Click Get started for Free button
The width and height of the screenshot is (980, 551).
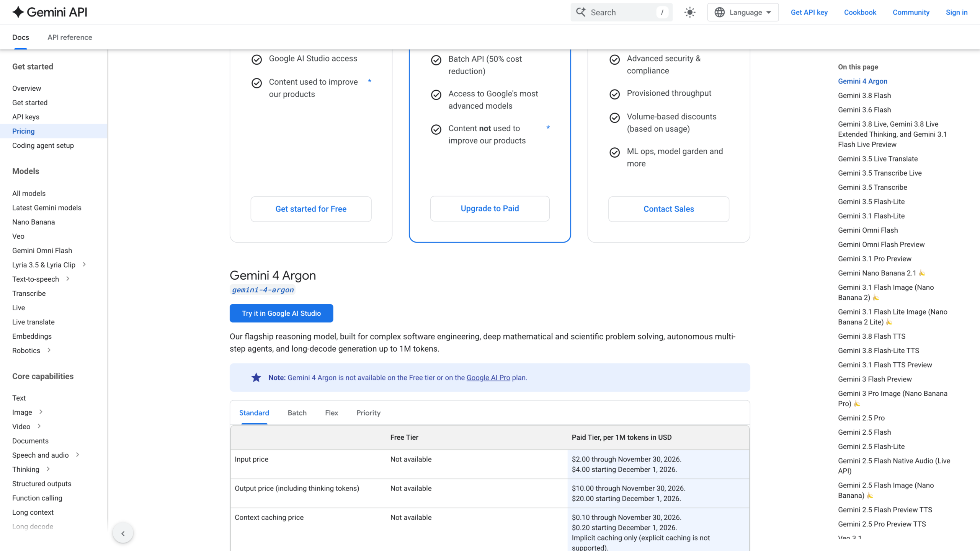(311, 209)
